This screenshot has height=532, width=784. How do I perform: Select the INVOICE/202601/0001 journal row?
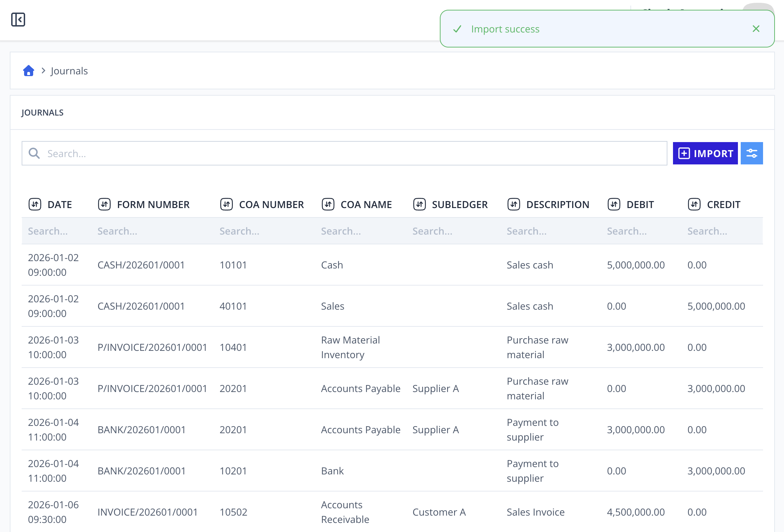click(x=392, y=512)
